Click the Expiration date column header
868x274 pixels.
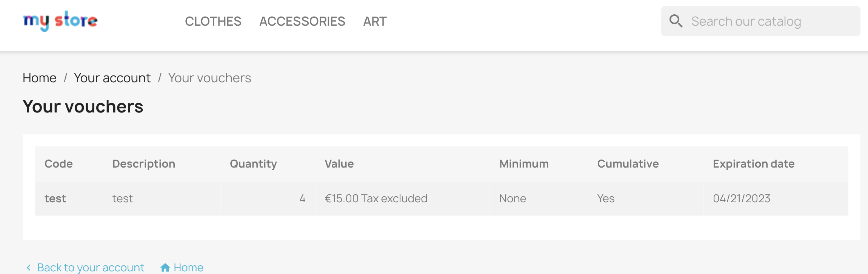[753, 163]
